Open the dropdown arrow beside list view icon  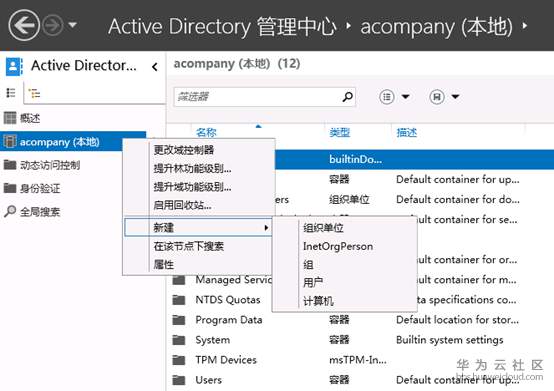click(x=406, y=96)
